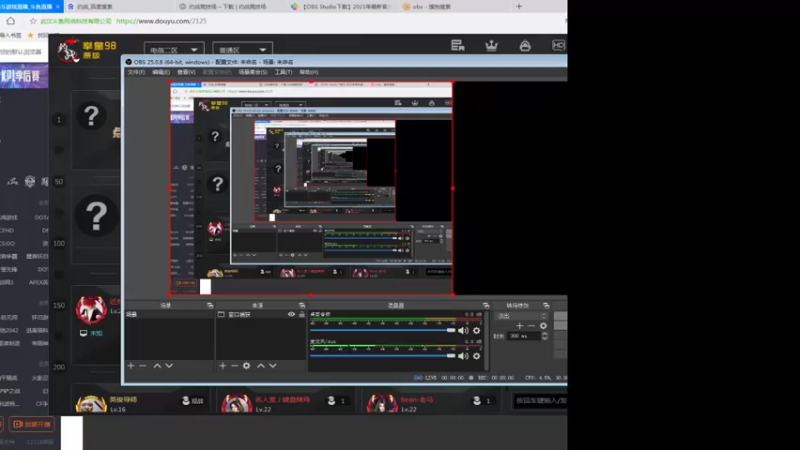Open the 文件(F) menu in OBS
The image size is (800, 450).
[x=136, y=72]
